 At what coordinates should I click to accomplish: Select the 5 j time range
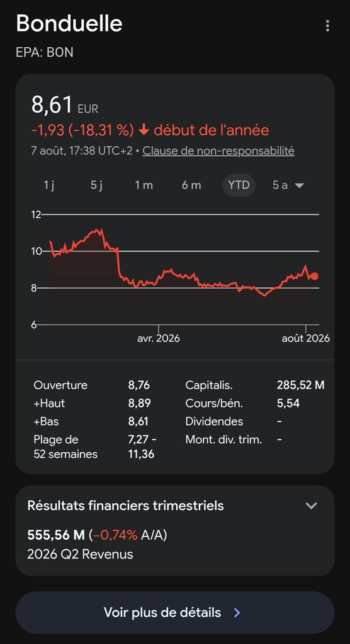[96, 186]
